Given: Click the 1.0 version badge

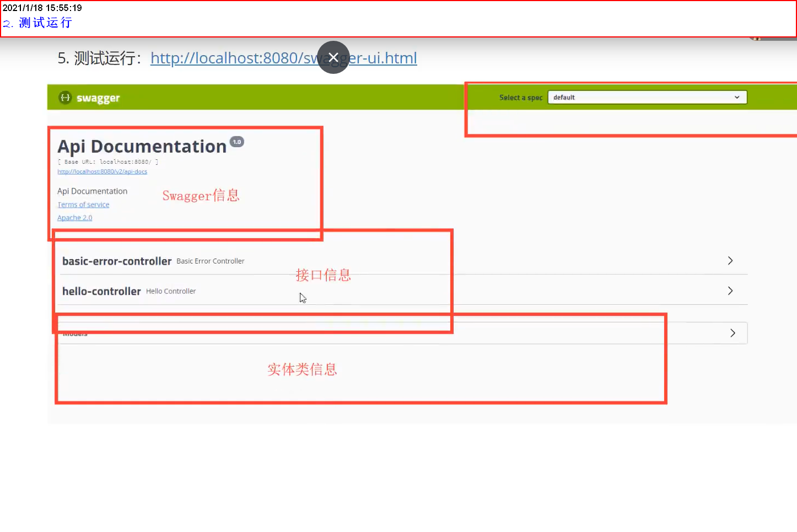Looking at the screenshot, I should click(x=237, y=142).
